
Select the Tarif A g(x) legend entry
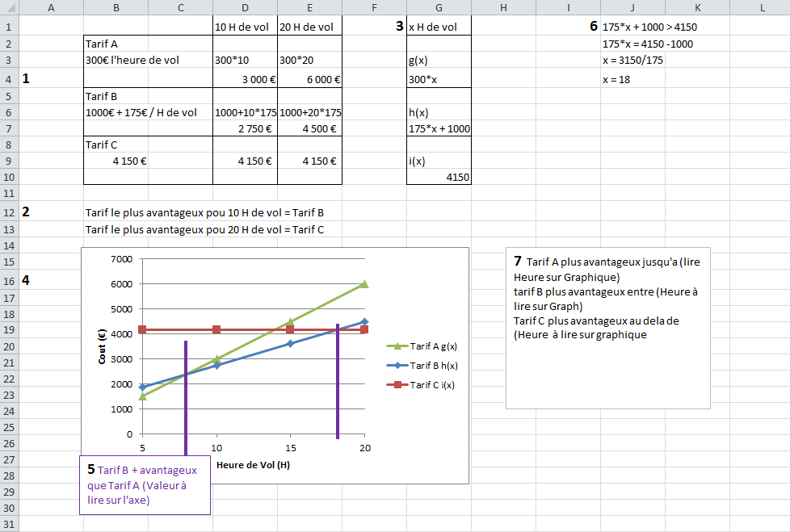[421, 346]
